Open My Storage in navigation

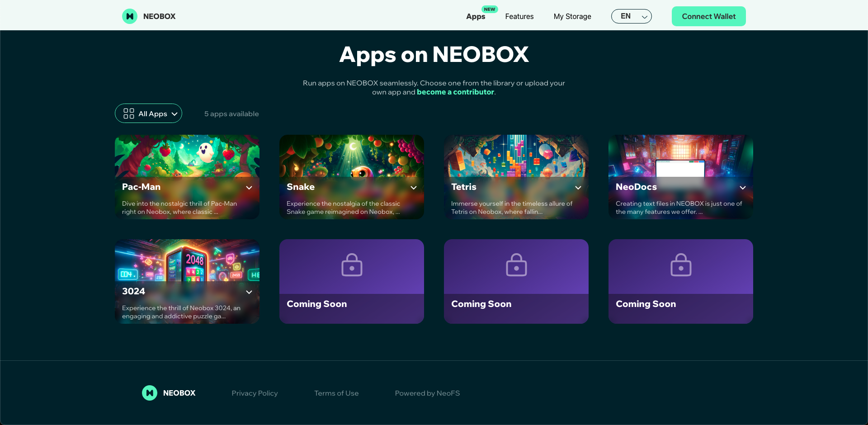[x=572, y=17]
